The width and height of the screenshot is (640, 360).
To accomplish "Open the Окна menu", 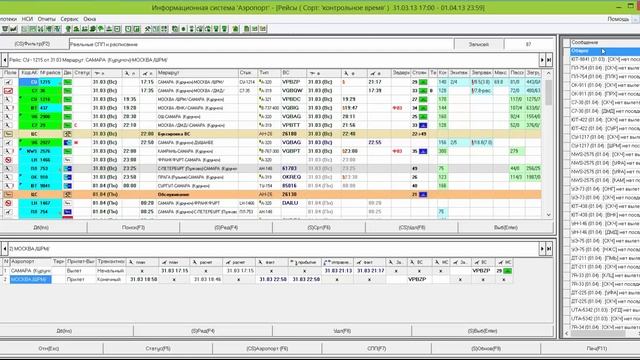I will (89, 19).
